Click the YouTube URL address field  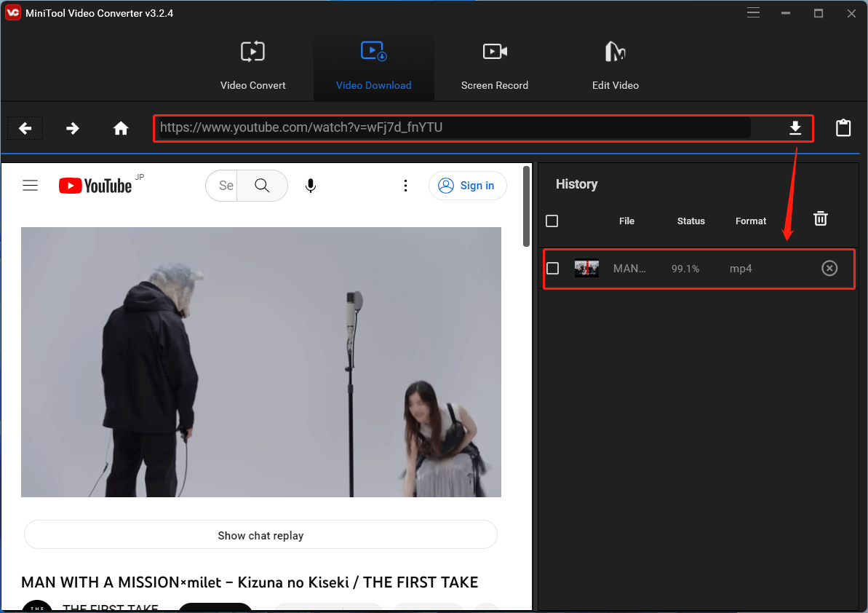pos(454,128)
